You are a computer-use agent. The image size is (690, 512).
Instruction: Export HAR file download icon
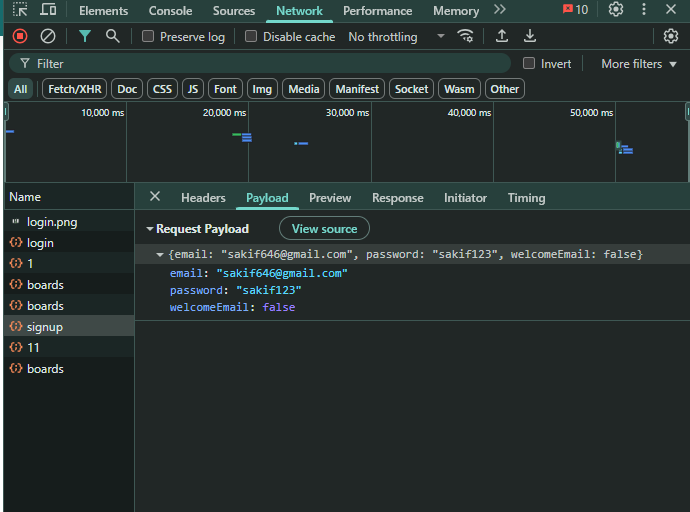tap(530, 36)
